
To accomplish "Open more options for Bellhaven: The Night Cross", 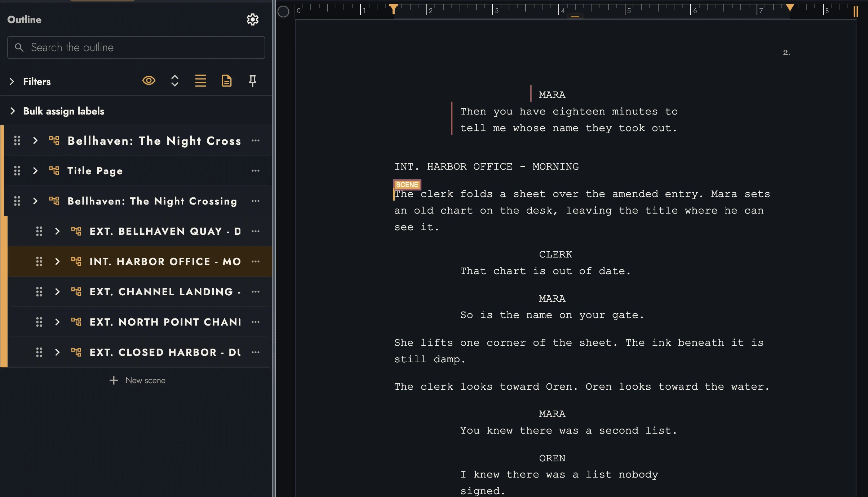I will point(256,140).
